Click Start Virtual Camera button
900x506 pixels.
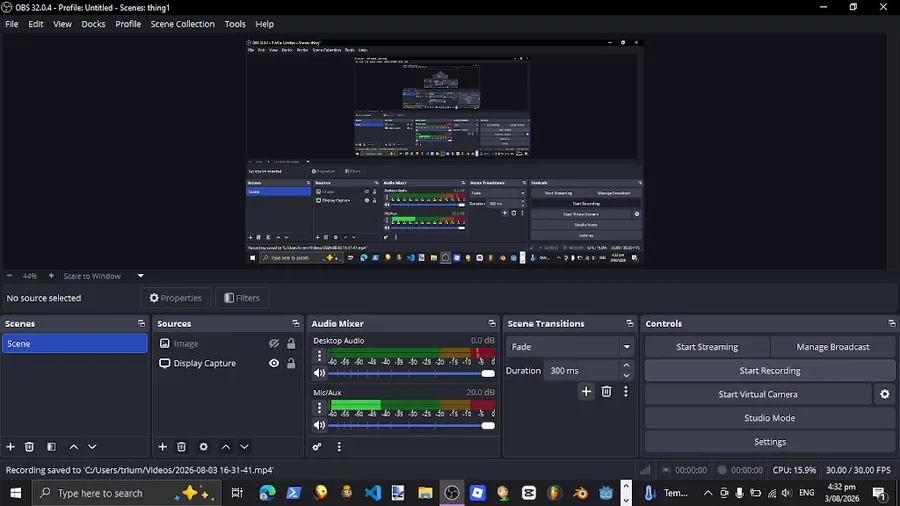click(758, 394)
